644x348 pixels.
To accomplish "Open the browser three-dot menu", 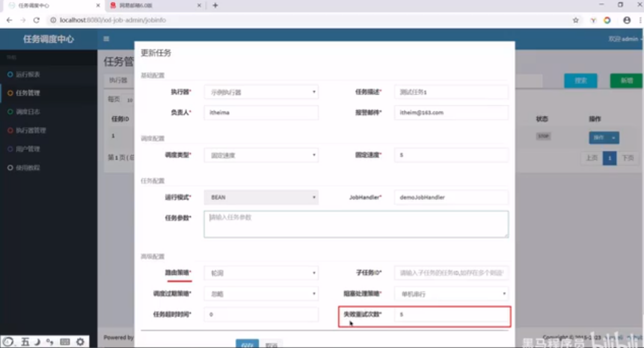I will pyautogui.click(x=640, y=20).
